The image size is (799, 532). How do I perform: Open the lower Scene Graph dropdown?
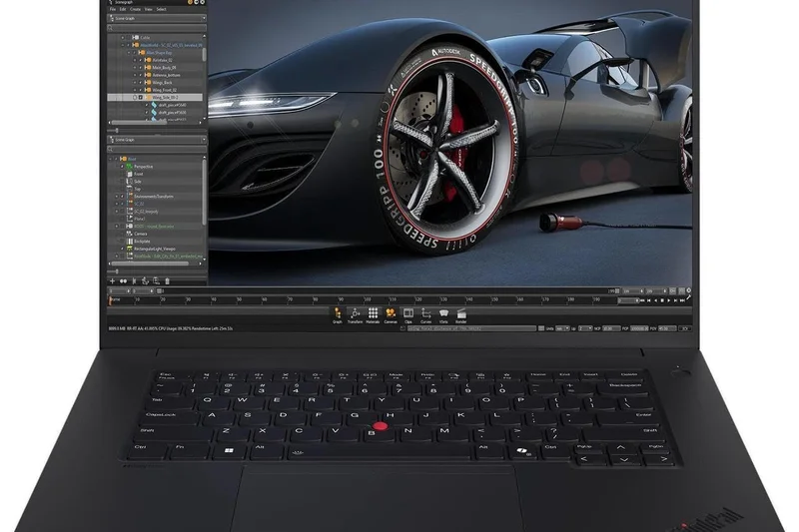point(157,140)
